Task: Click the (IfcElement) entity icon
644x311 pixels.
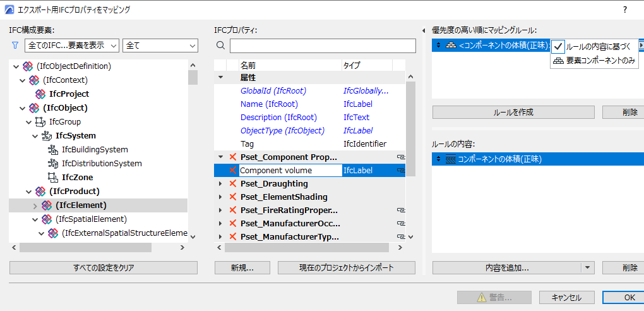Action: [x=47, y=205]
